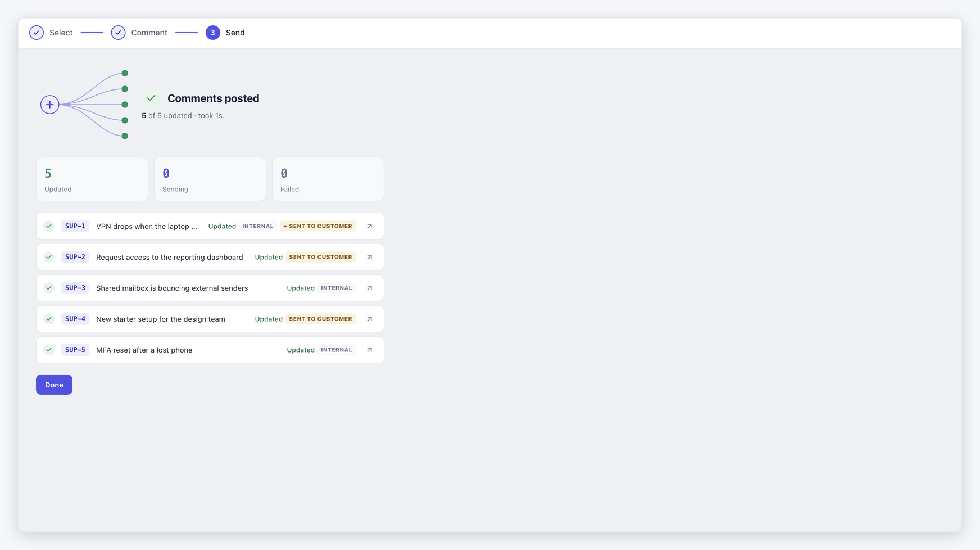Image resolution: width=980 pixels, height=550 pixels.
Task: Click the Sending count card
Action: coord(210,179)
